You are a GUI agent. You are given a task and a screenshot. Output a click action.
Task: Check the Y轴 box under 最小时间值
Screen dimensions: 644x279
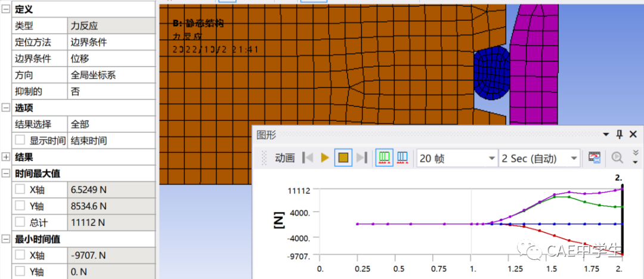[20, 272]
